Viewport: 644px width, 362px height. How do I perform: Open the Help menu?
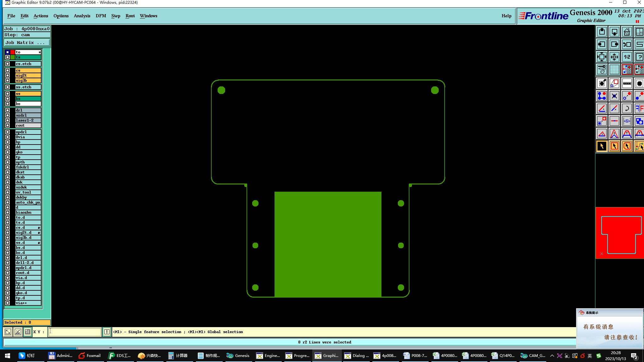click(x=506, y=16)
